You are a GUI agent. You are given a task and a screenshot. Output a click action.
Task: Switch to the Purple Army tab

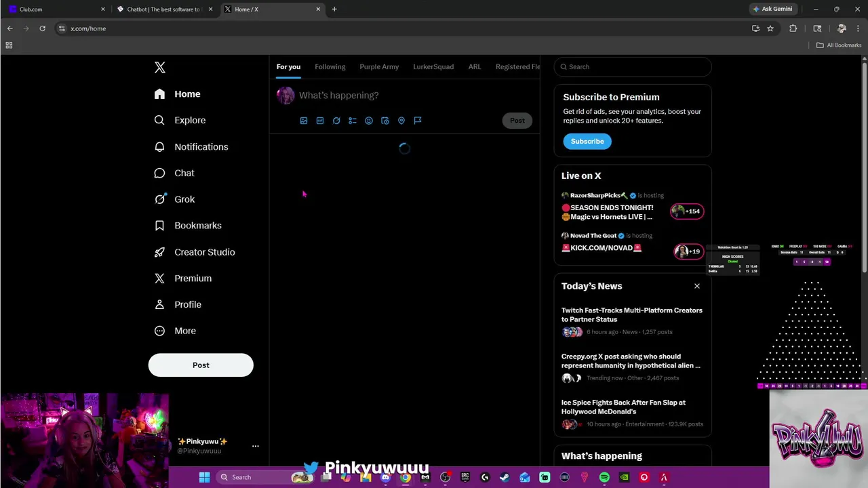379,66
